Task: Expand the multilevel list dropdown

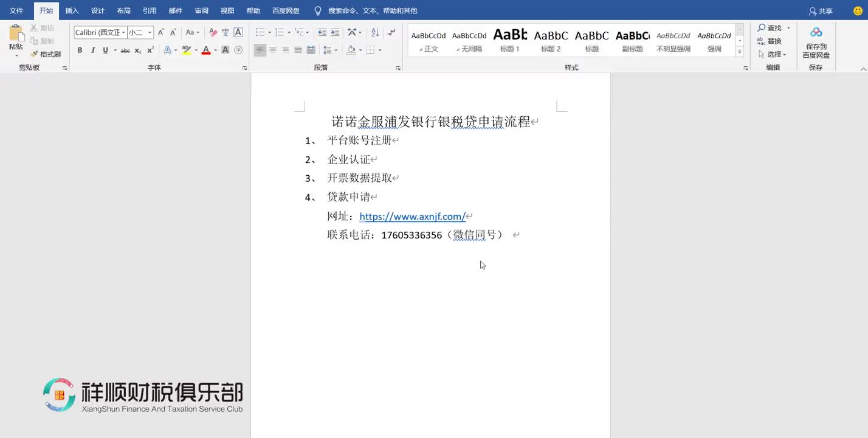Action: [x=308, y=32]
